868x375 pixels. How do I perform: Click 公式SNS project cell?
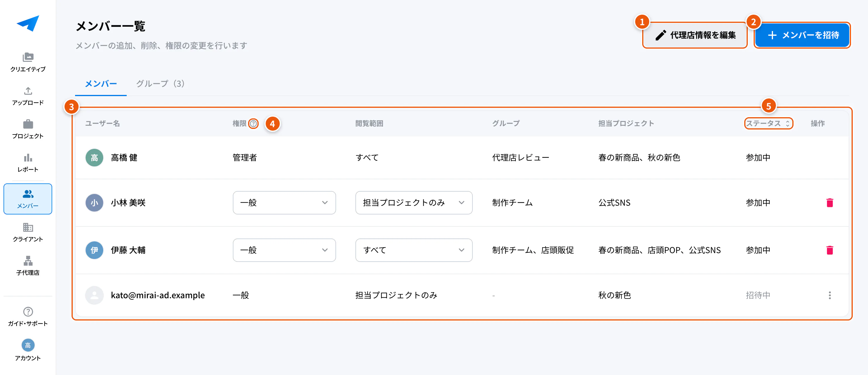click(x=614, y=203)
